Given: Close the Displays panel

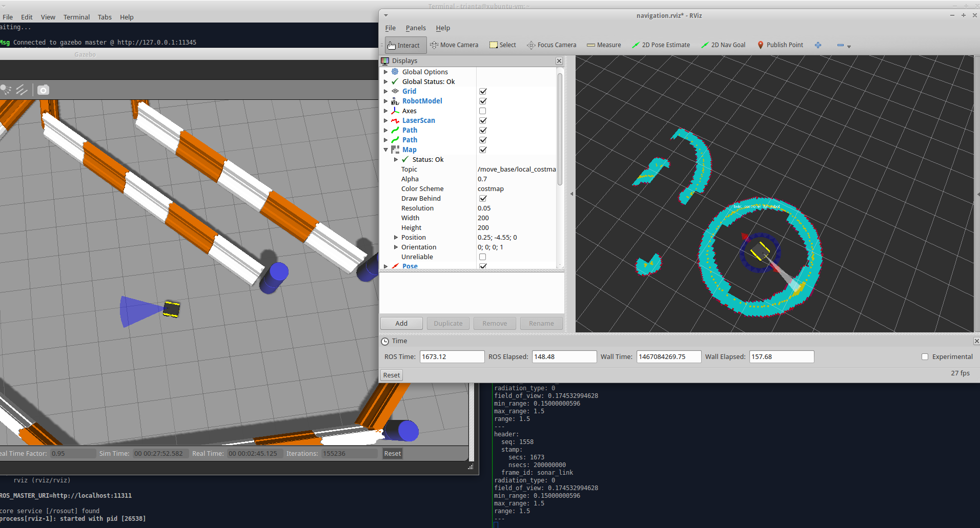Looking at the screenshot, I should pyautogui.click(x=559, y=61).
